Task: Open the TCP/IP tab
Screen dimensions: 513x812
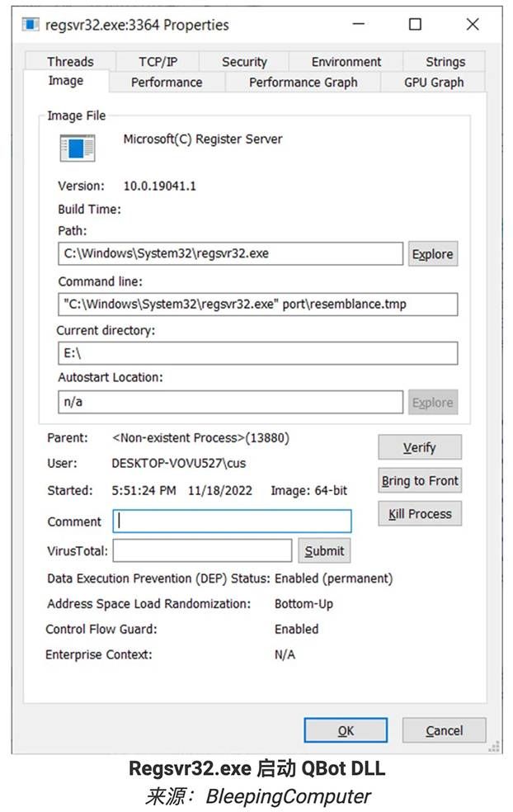Action: tap(158, 62)
